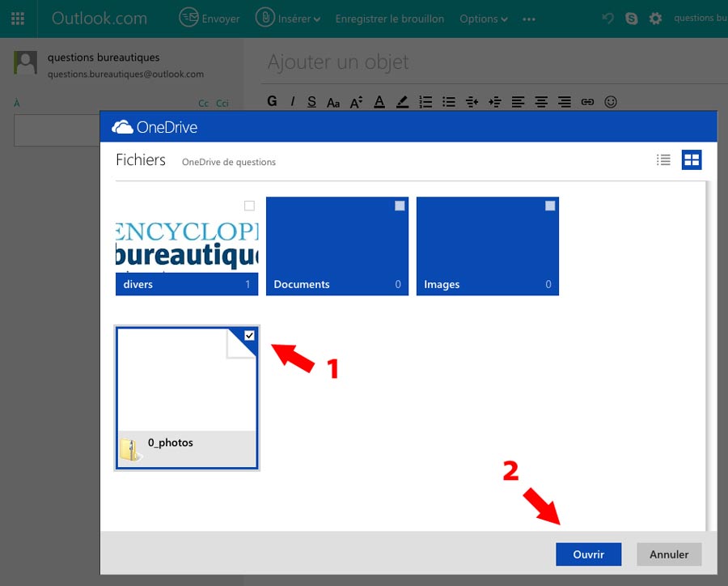
Task: Click the Ouvrir button
Action: coord(588,554)
